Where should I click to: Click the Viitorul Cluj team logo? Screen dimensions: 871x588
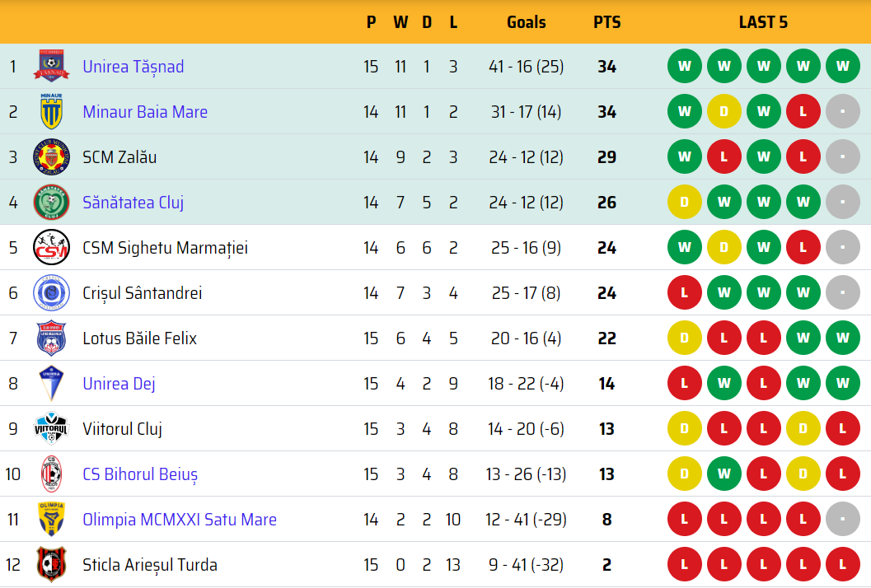tap(51, 429)
